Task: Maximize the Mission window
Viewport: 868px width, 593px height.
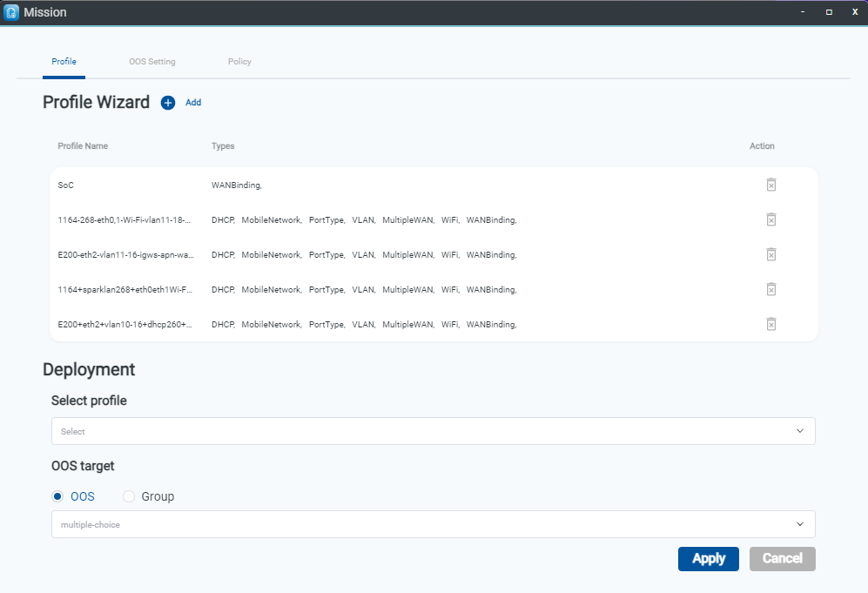Action: pos(829,11)
